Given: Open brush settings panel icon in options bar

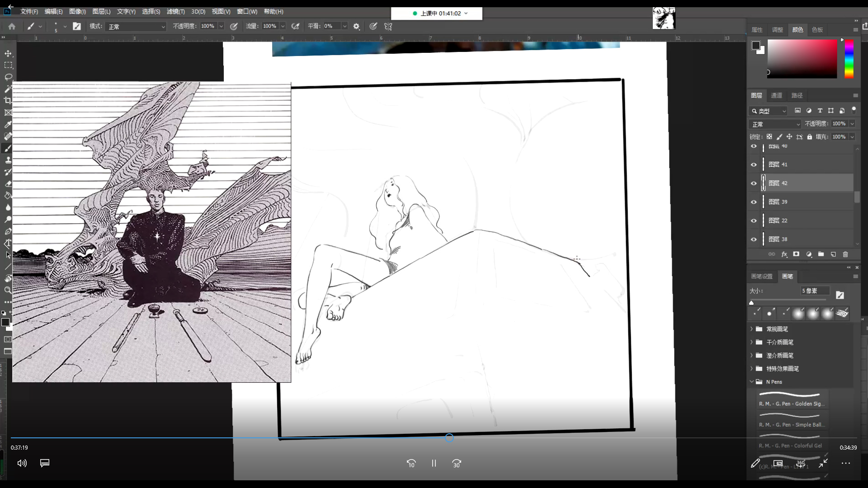Looking at the screenshot, I should (x=77, y=26).
